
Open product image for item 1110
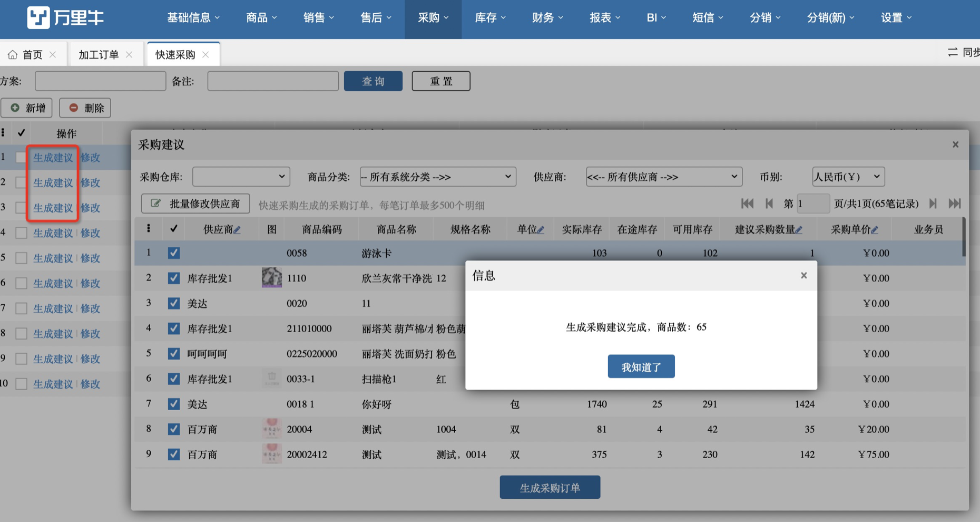(272, 277)
